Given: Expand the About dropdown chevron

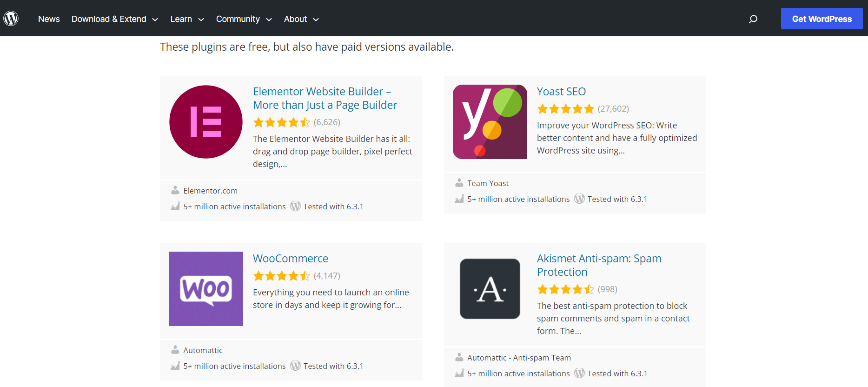Looking at the screenshot, I should tap(316, 20).
